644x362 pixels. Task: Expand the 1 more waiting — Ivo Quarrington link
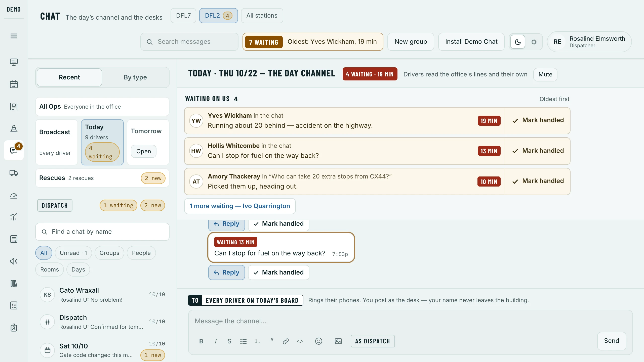[240, 206]
